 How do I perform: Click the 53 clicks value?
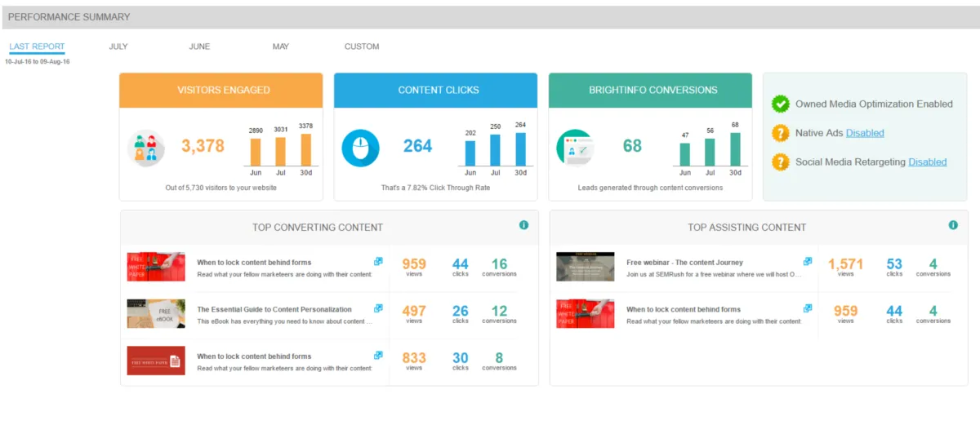(895, 263)
